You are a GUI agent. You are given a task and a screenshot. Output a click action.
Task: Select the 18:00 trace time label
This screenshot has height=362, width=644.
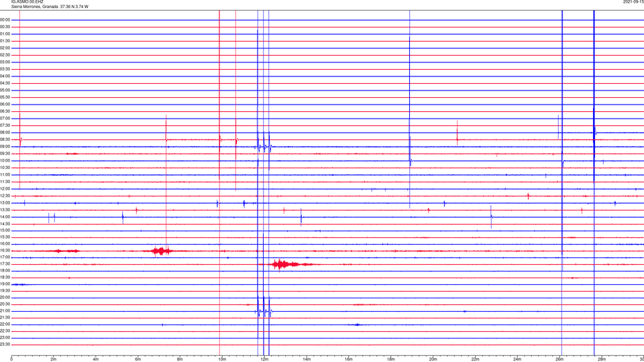[5, 270]
